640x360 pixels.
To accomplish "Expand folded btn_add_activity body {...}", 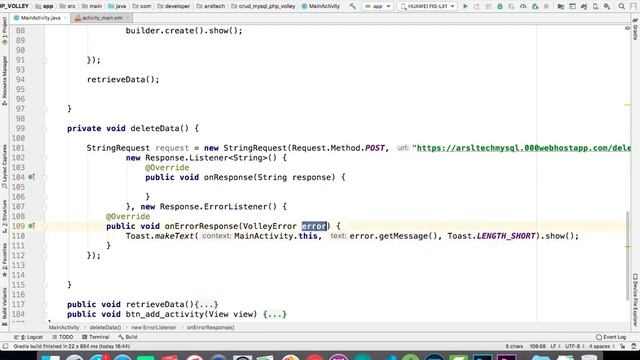I will [275, 314].
